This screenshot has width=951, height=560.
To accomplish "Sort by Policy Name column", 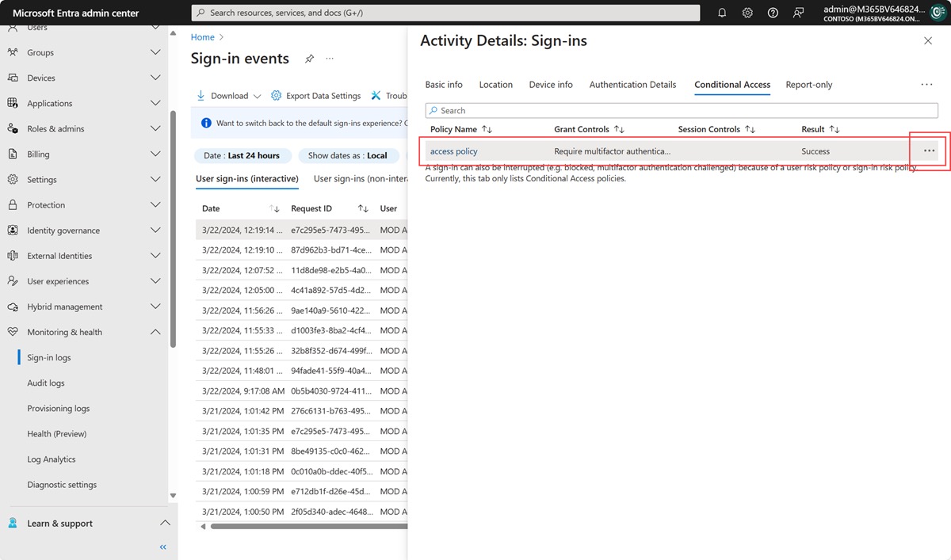I will 461,129.
